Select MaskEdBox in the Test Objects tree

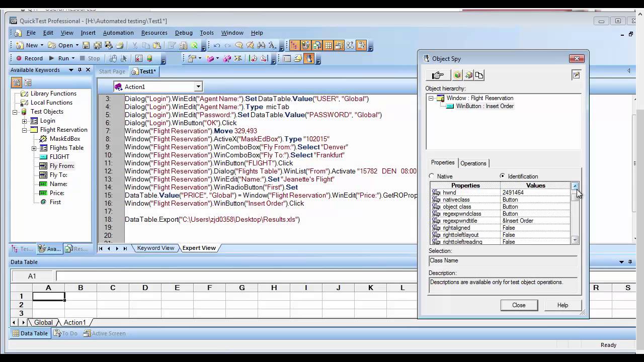click(65, 139)
